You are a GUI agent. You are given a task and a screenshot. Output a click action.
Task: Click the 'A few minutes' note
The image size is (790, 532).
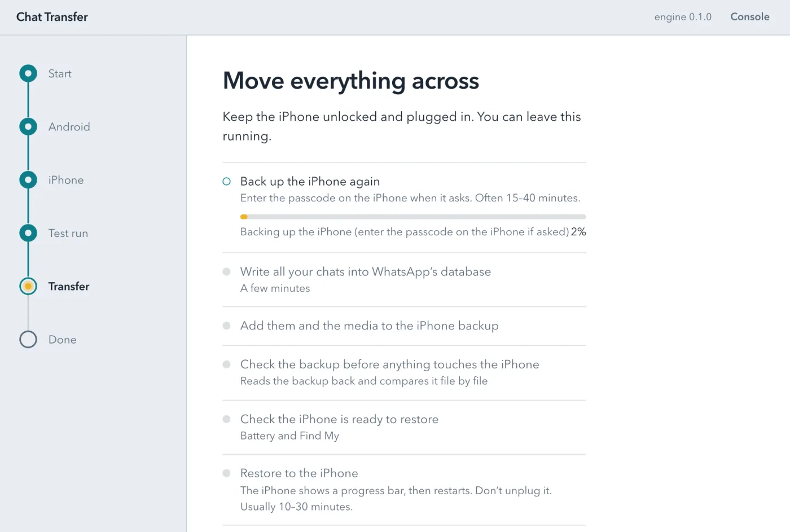[275, 288]
